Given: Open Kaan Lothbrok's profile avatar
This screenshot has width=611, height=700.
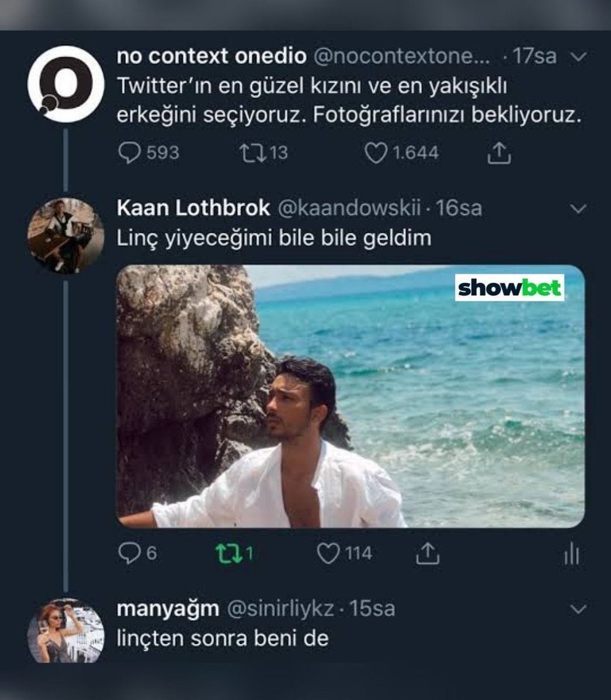Looking at the screenshot, I should (65, 236).
